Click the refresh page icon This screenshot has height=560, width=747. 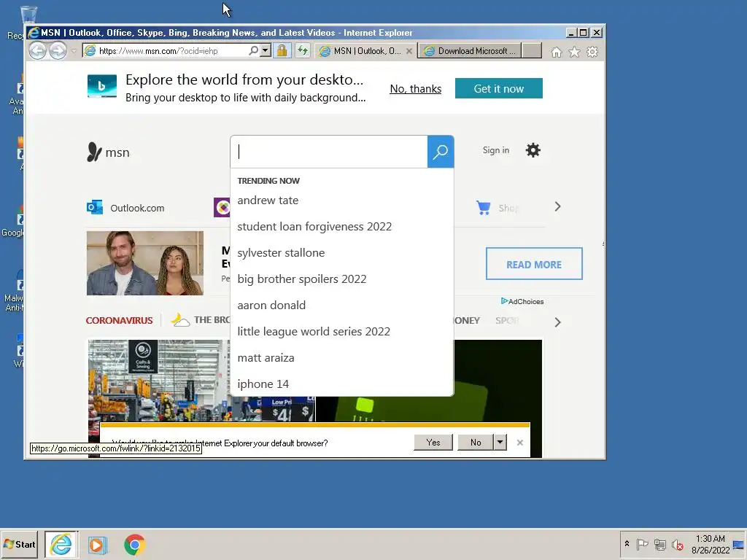[x=303, y=50]
